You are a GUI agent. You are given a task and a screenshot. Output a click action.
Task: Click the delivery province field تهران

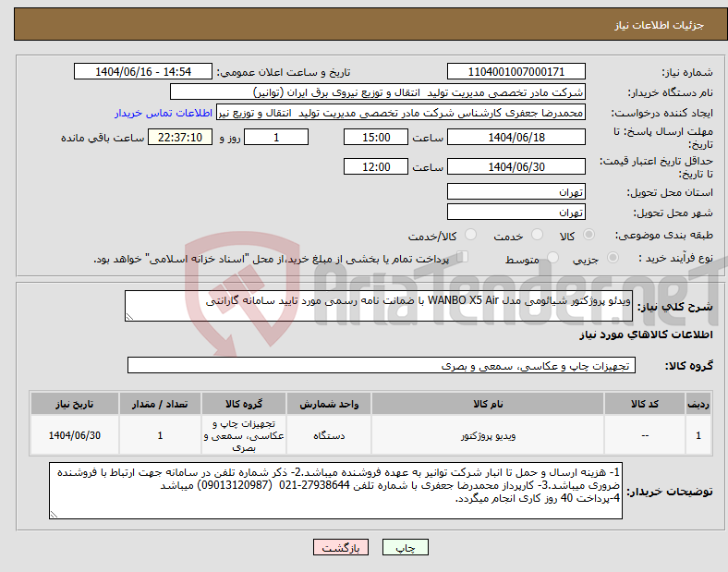point(516,192)
